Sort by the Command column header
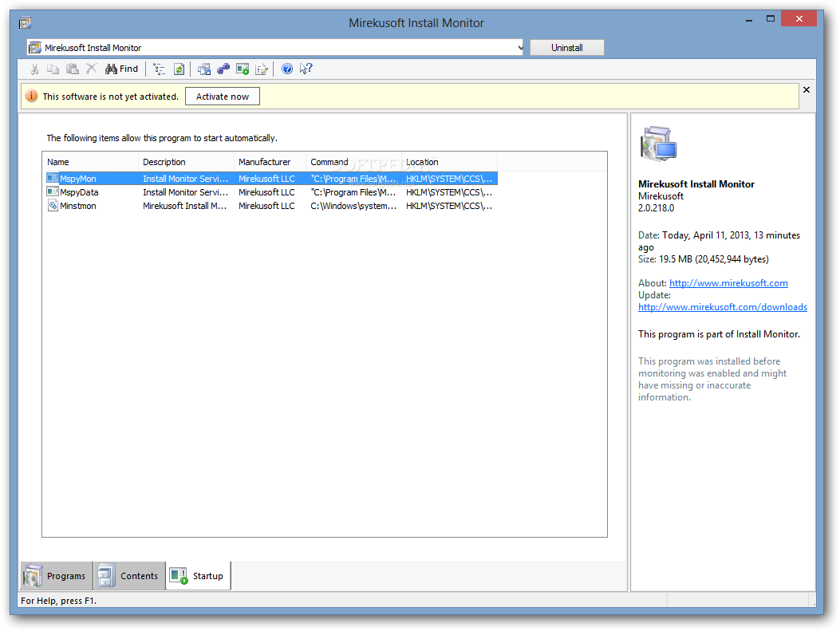The image size is (840, 631). point(353,162)
